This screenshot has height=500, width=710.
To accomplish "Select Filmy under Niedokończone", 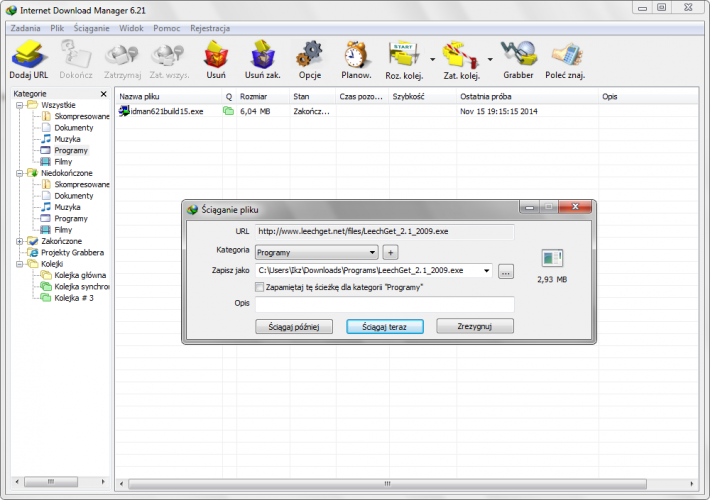I will [63, 230].
